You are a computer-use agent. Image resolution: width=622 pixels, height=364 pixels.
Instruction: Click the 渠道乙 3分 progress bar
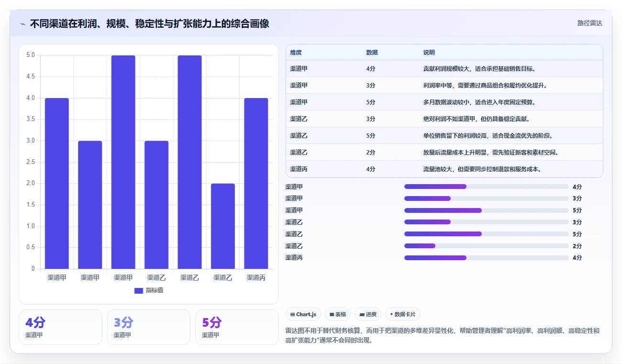[487, 222]
